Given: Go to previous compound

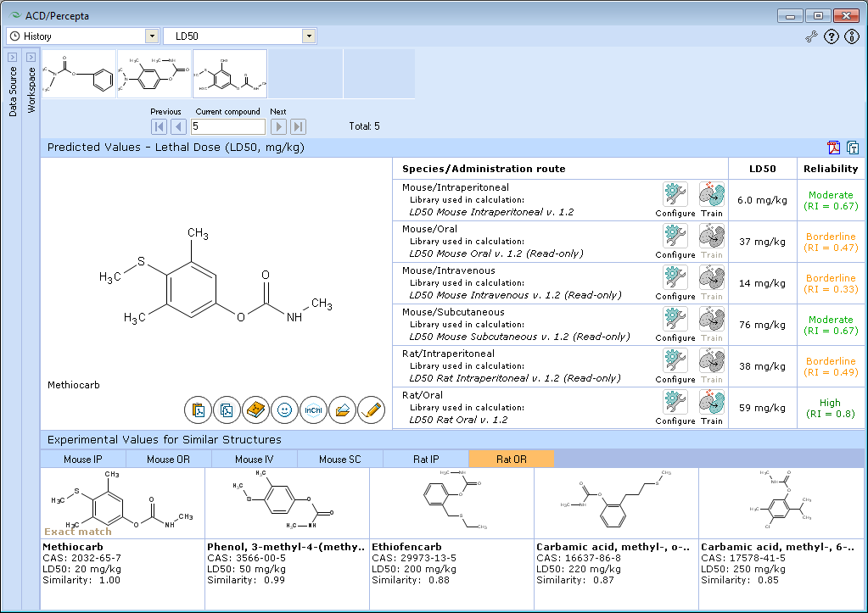Looking at the screenshot, I should [x=178, y=126].
